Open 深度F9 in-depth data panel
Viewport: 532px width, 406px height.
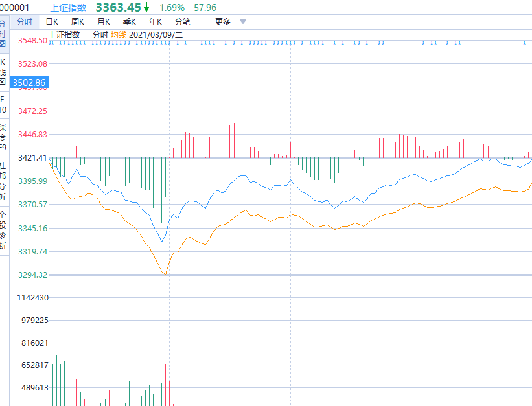click(3, 137)
